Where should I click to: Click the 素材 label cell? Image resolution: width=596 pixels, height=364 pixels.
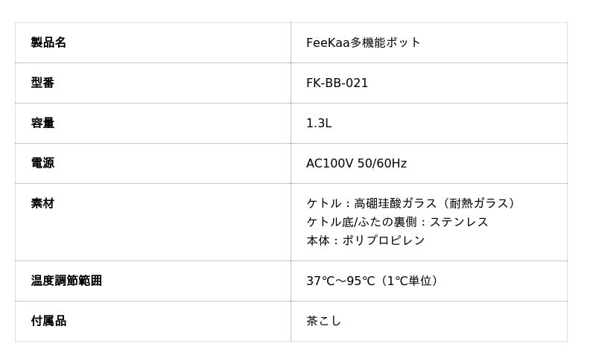click(x=42, y=203)
